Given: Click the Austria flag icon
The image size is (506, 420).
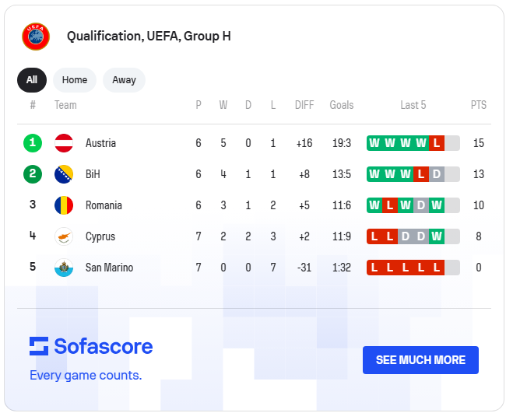Looking at the screenshot, I should (x=64, y=143).
